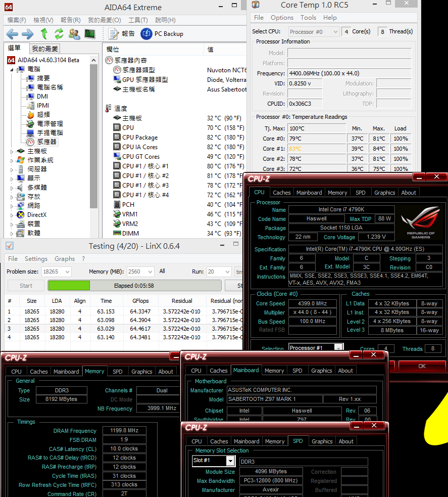Click the Core Temp Frequency field

[349, 73]
